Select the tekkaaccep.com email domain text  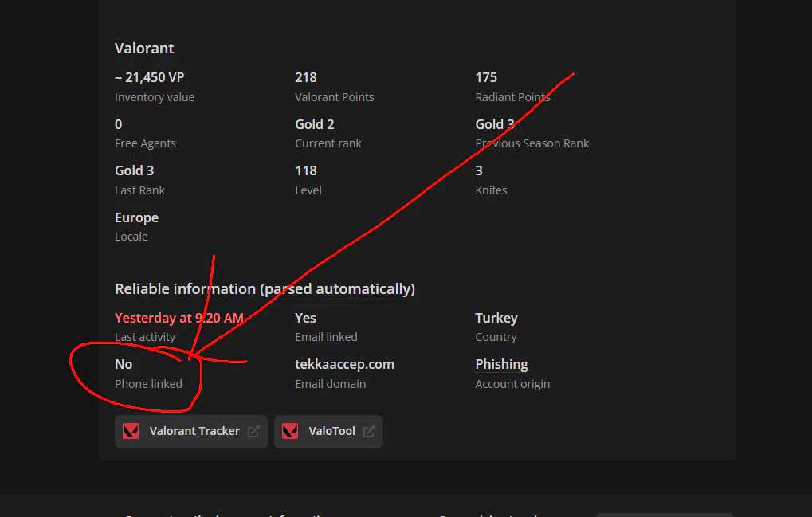(344, 364)
